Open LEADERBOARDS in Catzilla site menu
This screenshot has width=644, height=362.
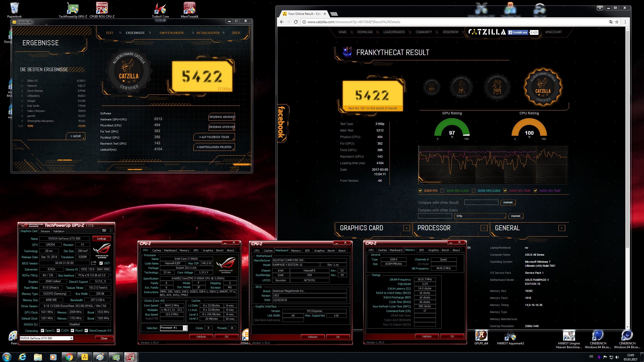pos(394,32)
